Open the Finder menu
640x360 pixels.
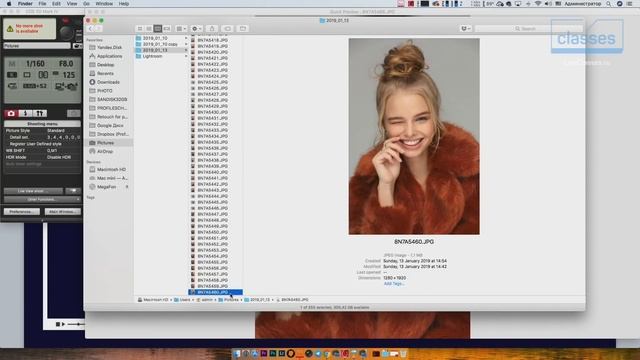coord(25,4)
